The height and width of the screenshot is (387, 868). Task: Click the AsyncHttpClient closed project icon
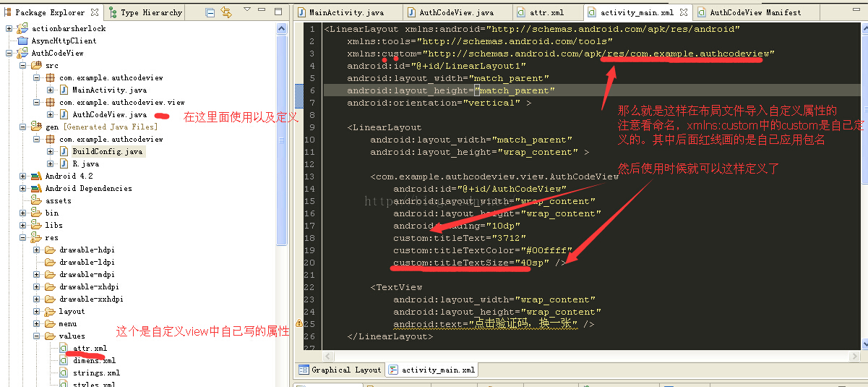(x=22, y=41)
